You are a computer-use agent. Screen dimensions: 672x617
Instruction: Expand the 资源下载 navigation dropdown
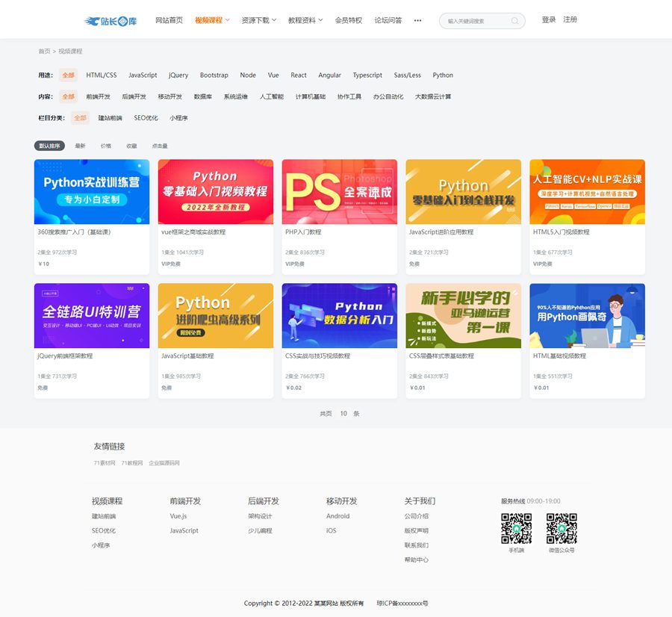[258, 21]
